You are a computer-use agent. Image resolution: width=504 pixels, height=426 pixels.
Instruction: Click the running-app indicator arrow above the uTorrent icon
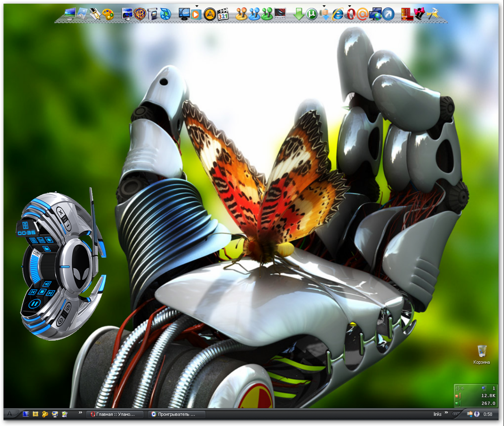pos(324,7)
